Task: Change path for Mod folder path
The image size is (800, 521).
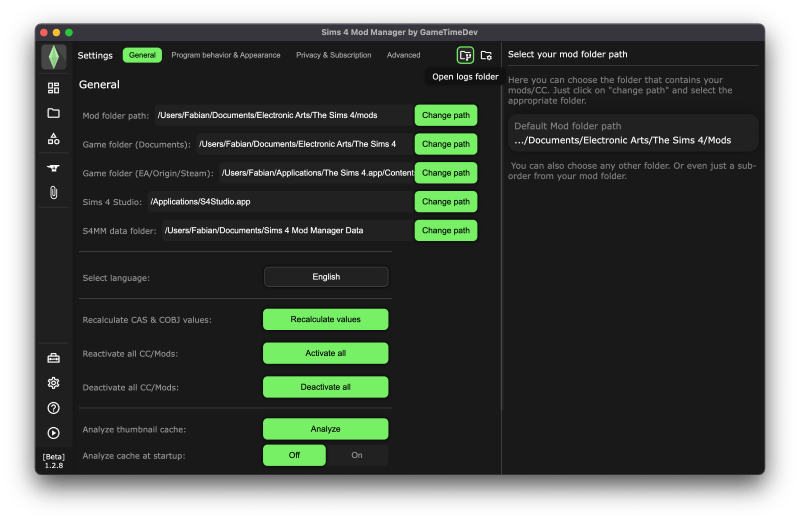Action: click(446, 115)
